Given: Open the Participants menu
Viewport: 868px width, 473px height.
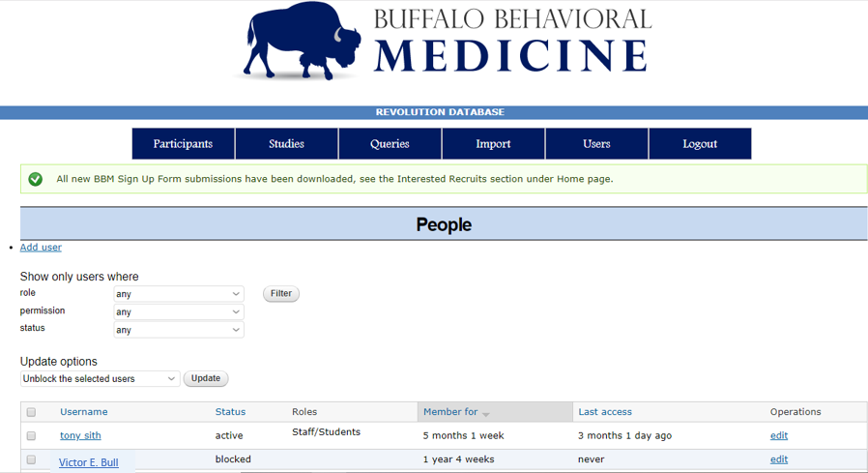Looking at the screenshot, I should 183,144.
